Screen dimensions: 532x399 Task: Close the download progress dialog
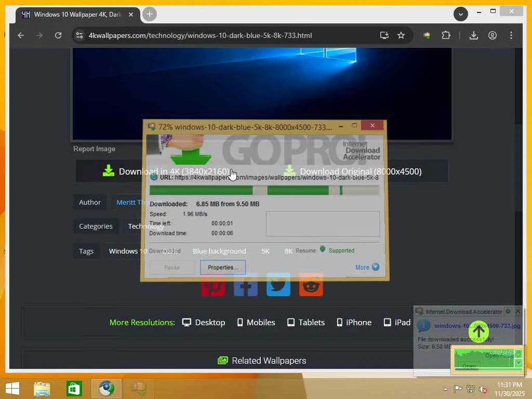[372, 126]
